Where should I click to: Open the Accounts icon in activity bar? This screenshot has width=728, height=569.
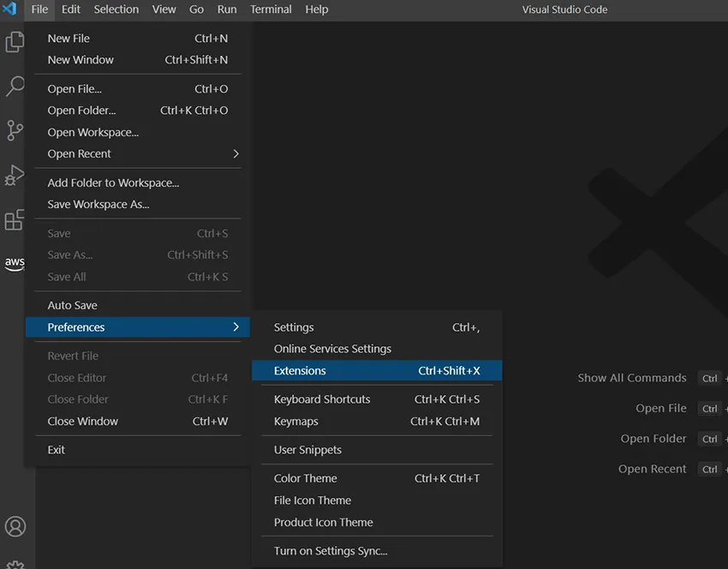(x=15, y=526)
